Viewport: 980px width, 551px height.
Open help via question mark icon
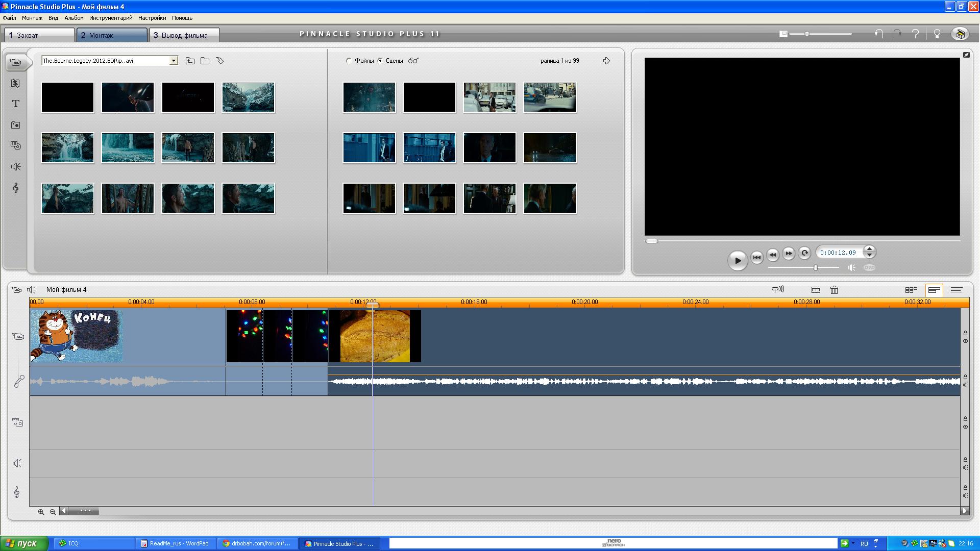coord(916,34)
